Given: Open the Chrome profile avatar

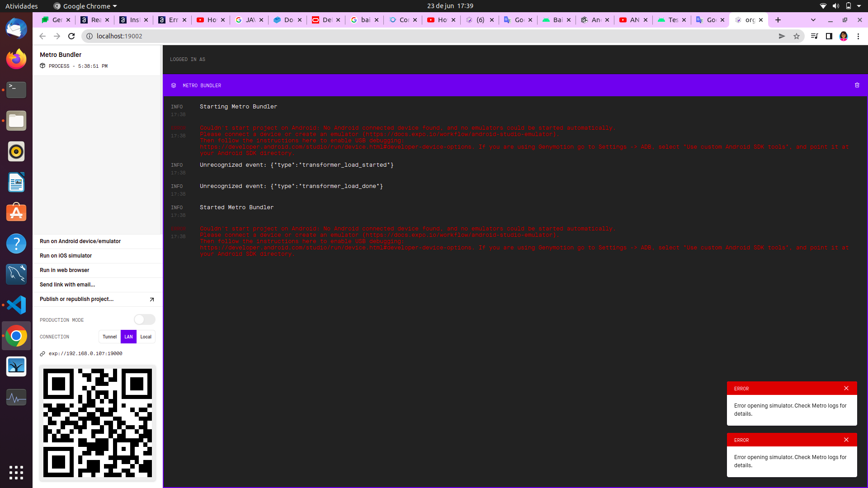Looking at the screenshot, I should coord(844,36).
